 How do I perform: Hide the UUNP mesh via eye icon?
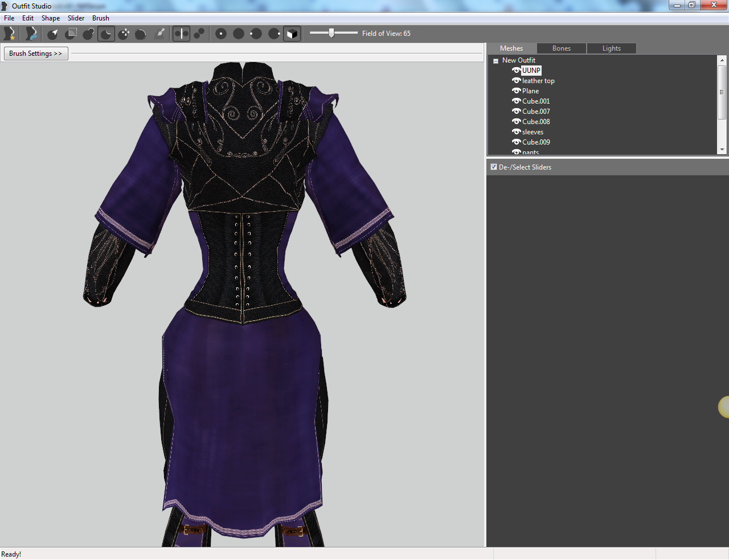516,71
